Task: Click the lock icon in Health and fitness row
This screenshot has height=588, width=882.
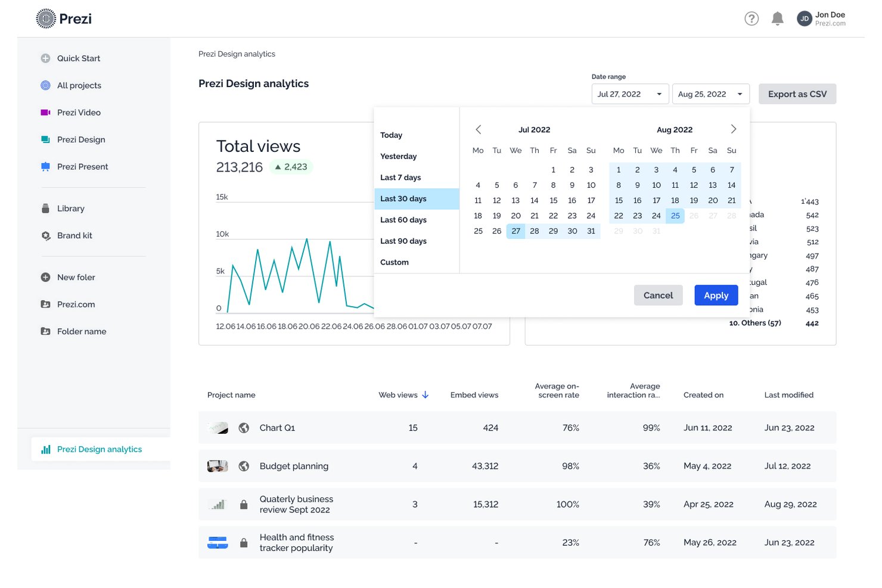Action: [x=244, y=543]
